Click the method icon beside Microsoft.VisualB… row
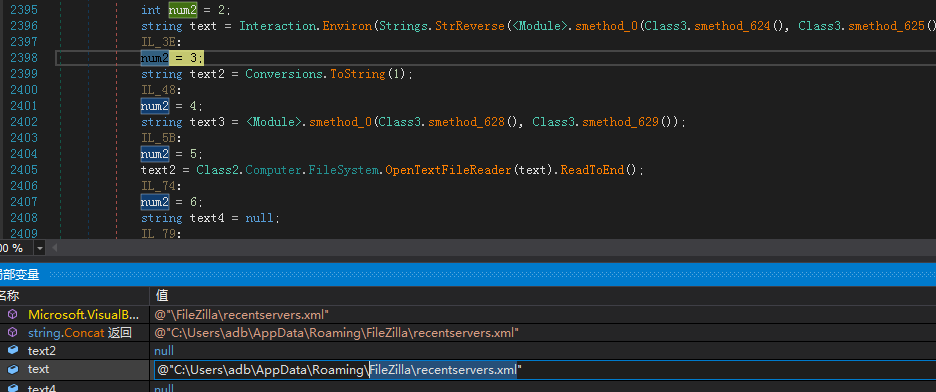936x392 pixels. [x=13, y=314]
